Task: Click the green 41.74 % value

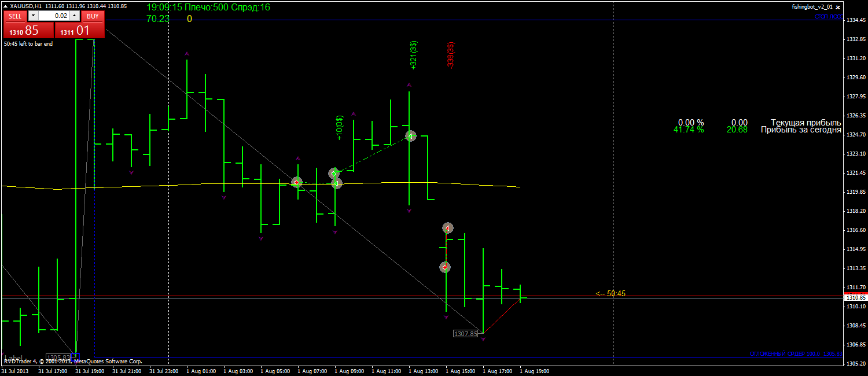Action: (x=689, y=130)
